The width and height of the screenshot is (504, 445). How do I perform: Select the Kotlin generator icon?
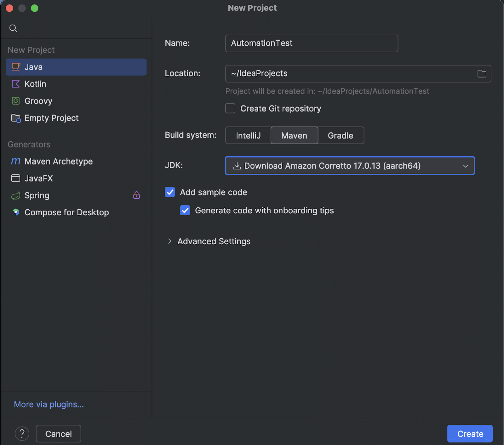pyautogui.click(x=16, y=84)
